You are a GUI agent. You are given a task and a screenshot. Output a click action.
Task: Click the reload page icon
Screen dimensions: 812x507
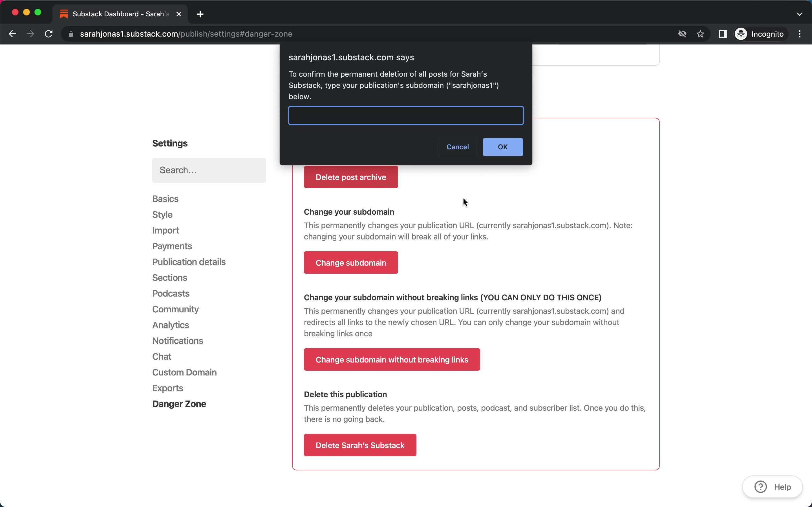50,34
